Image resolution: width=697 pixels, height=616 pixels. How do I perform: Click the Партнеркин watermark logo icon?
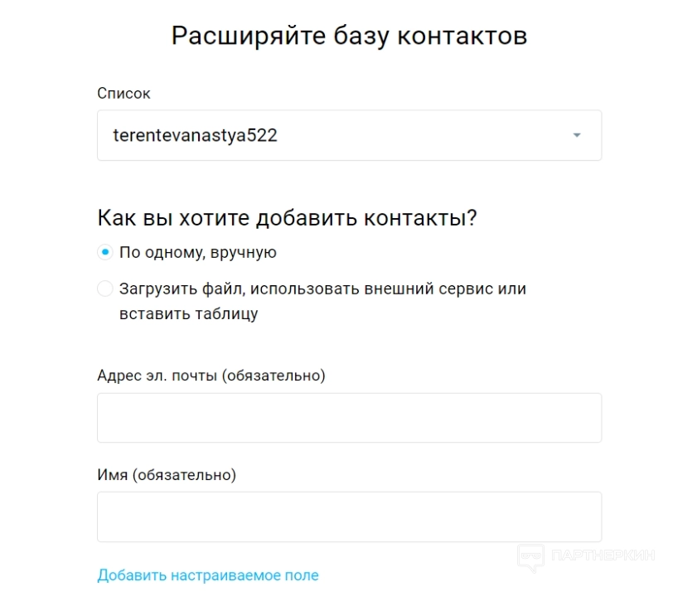530,556
